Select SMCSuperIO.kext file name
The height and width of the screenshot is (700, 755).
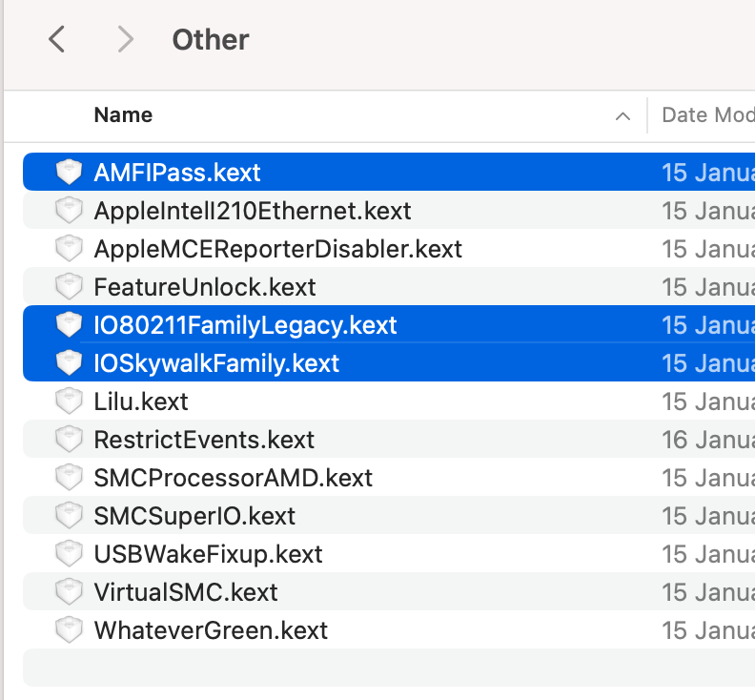(x=194, y=516)
